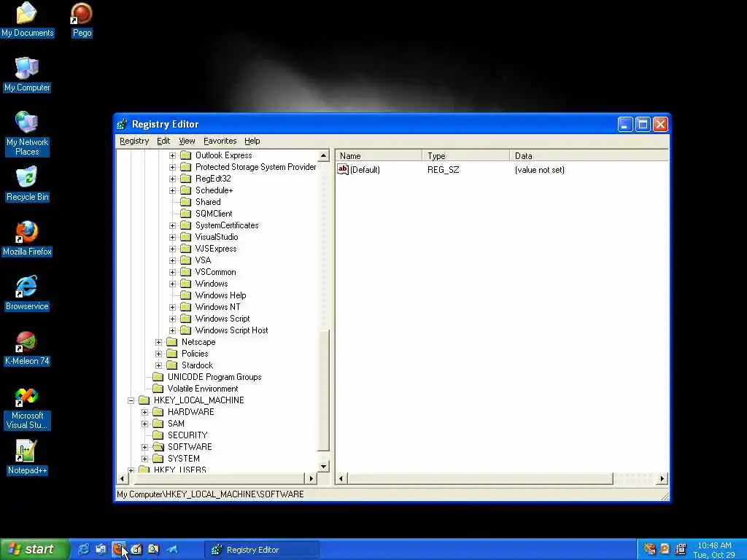
Task: Expand the Netscape key
Action: [x=158, y=343]
